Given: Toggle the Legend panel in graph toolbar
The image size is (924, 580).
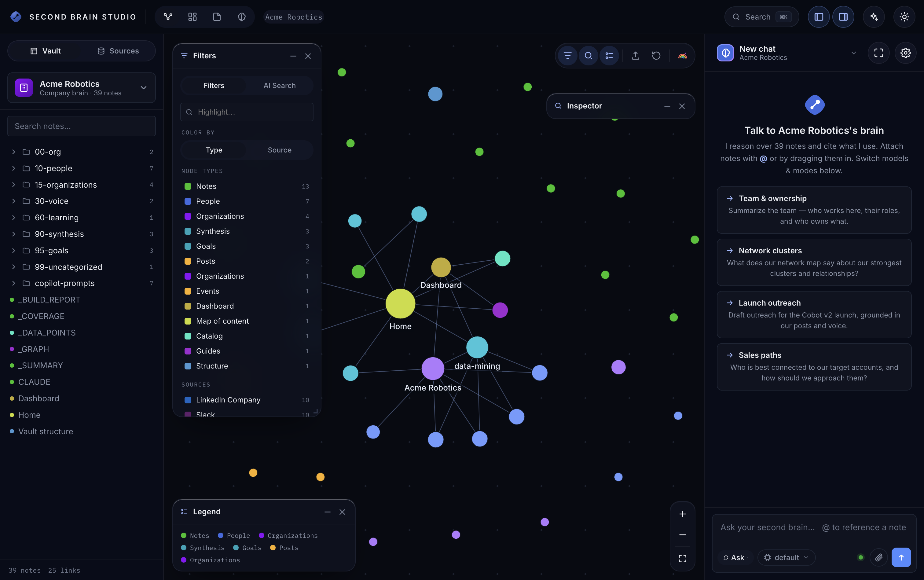Looking at the screenshot, I should [609, 56].
